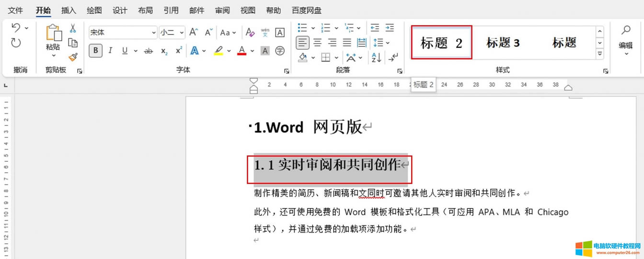The image size is (644, 259).
Task: Click the heading text 1.1 实时审阅和共同创作
Action: (327, 166)
